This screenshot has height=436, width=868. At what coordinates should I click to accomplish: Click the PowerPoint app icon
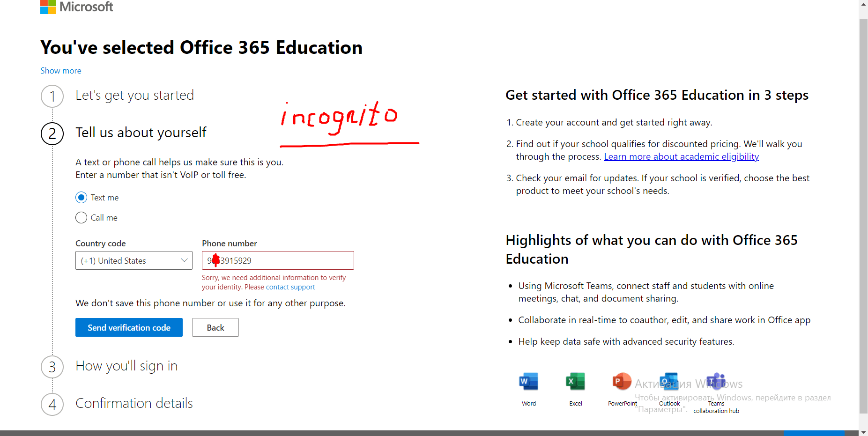coord(622,382)
